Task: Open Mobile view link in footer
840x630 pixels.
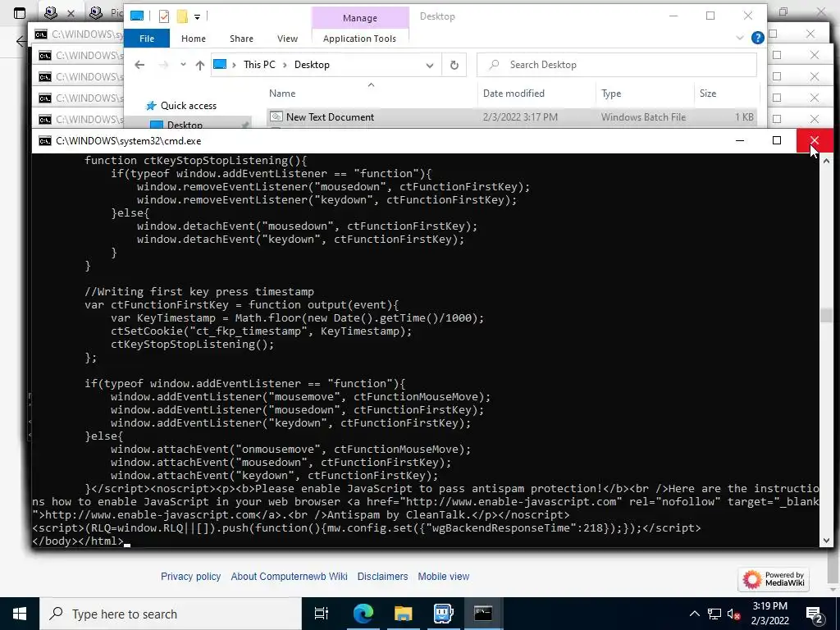Action: 444,577
